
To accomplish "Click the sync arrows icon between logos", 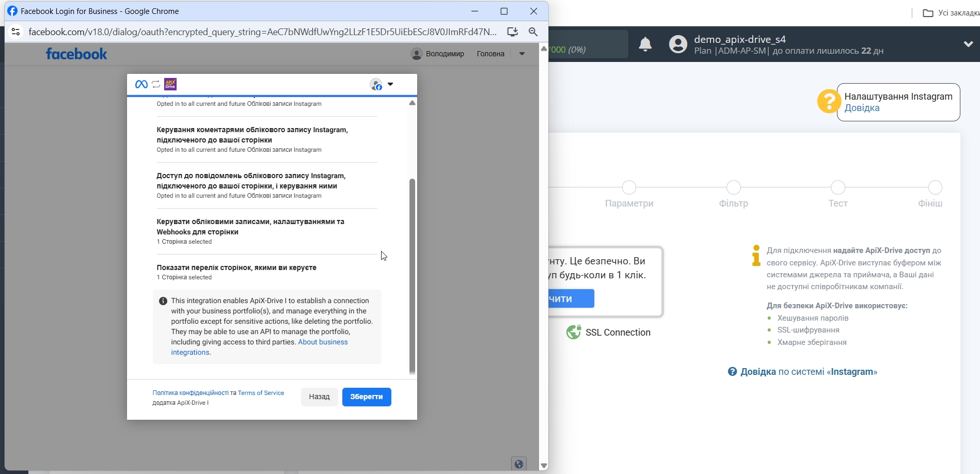I will [x=156, y=84].
